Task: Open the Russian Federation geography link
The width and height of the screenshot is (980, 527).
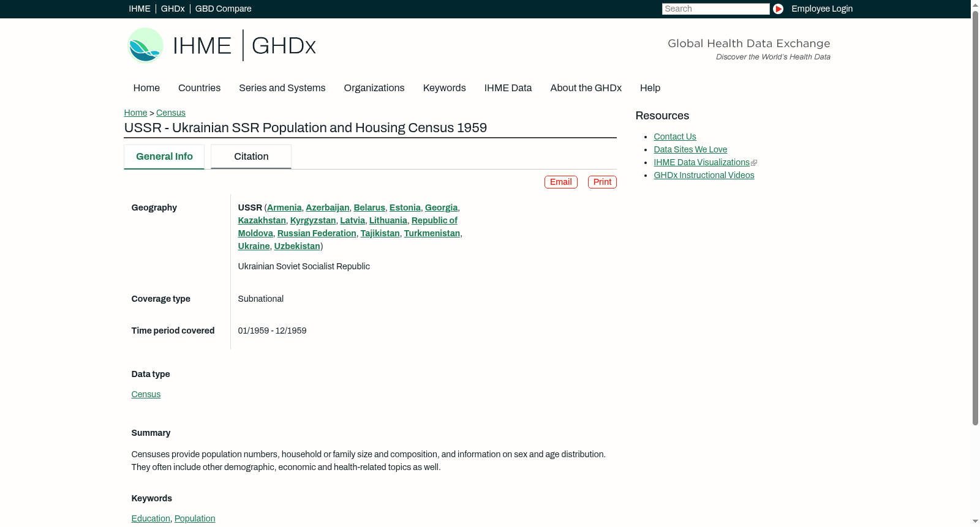Action: [317, 233]
